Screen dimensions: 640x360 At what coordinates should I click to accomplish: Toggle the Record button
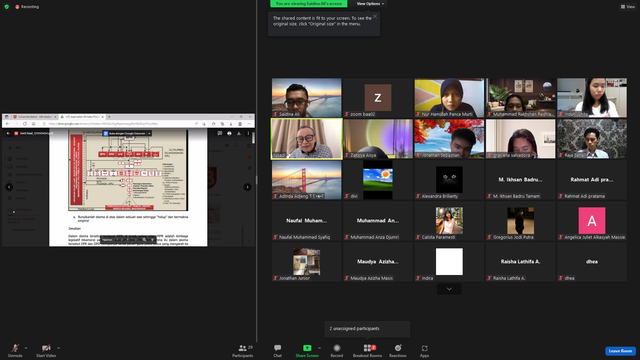pos(337,350)
